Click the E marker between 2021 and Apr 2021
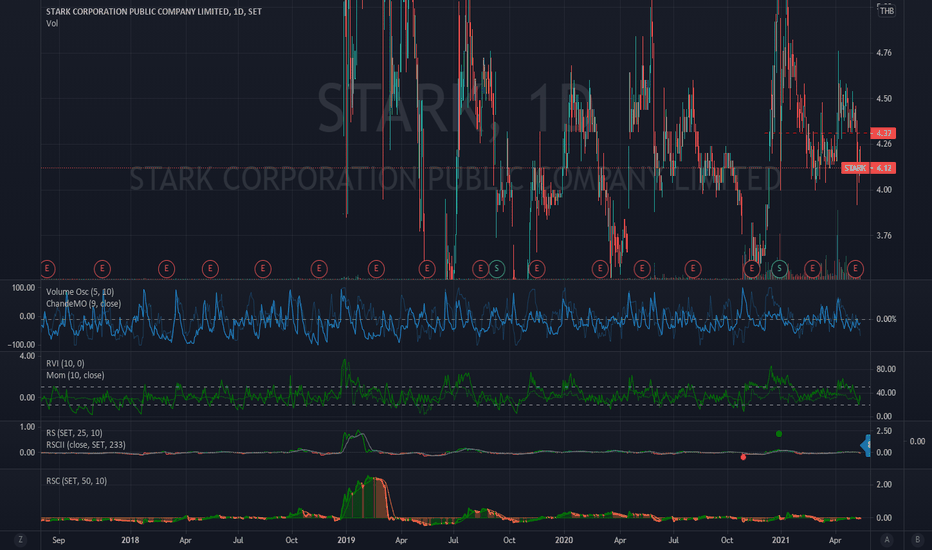Screen dimensions: 932x550 [813, 269]
